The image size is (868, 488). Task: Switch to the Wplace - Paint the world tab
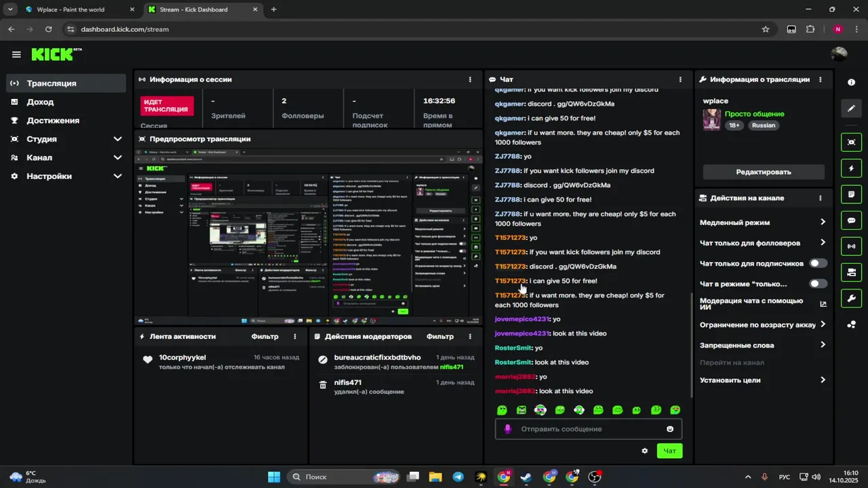coord(79,9)
